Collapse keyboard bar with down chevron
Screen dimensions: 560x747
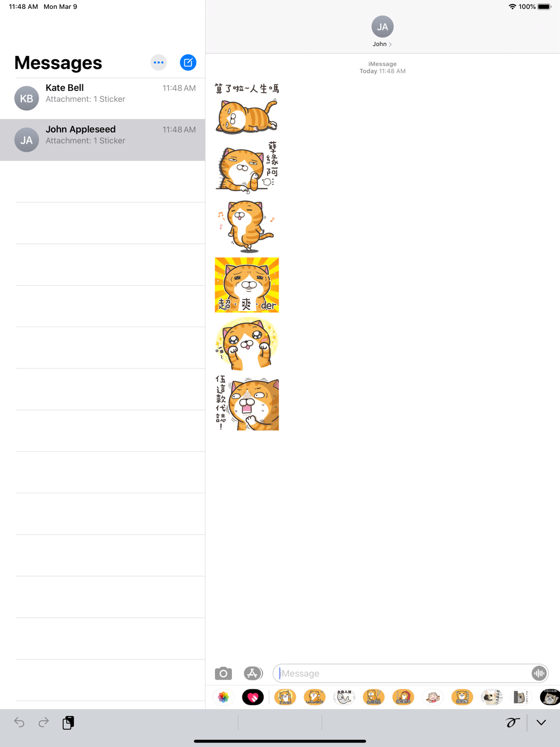click(x=541, y=722)
